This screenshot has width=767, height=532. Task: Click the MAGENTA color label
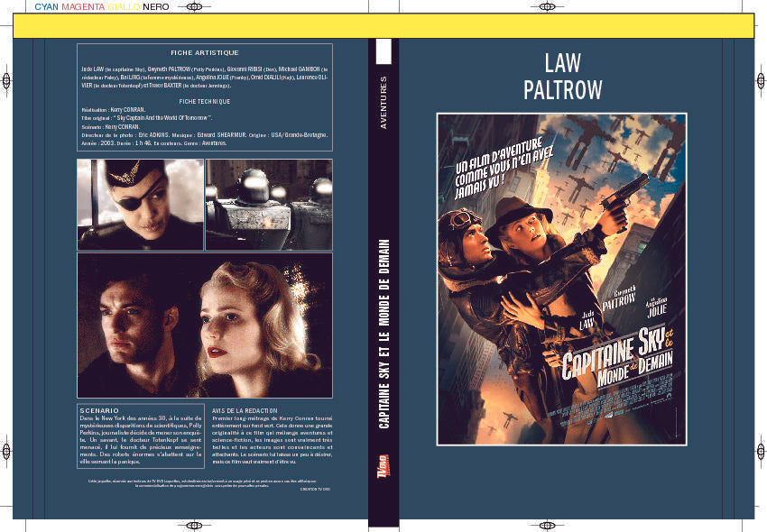tap(83, 7)
